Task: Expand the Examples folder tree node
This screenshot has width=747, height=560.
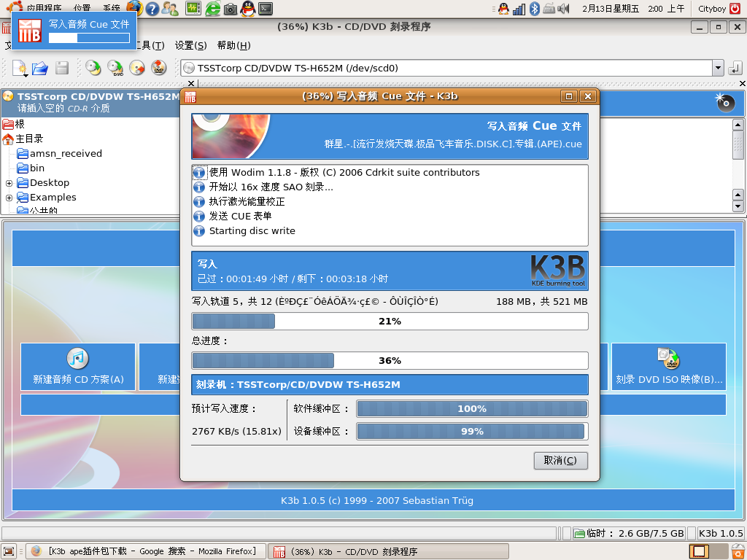Action: pyautogui.click(x=9, y=198)
